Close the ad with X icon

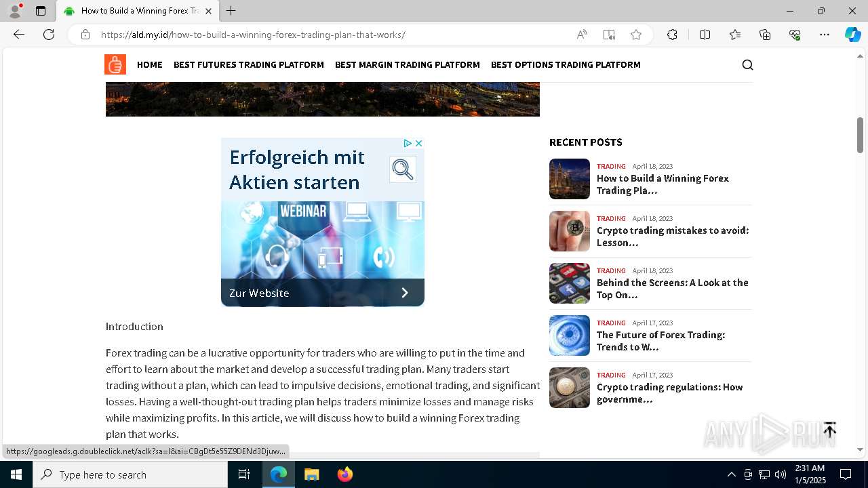[418, 143]
